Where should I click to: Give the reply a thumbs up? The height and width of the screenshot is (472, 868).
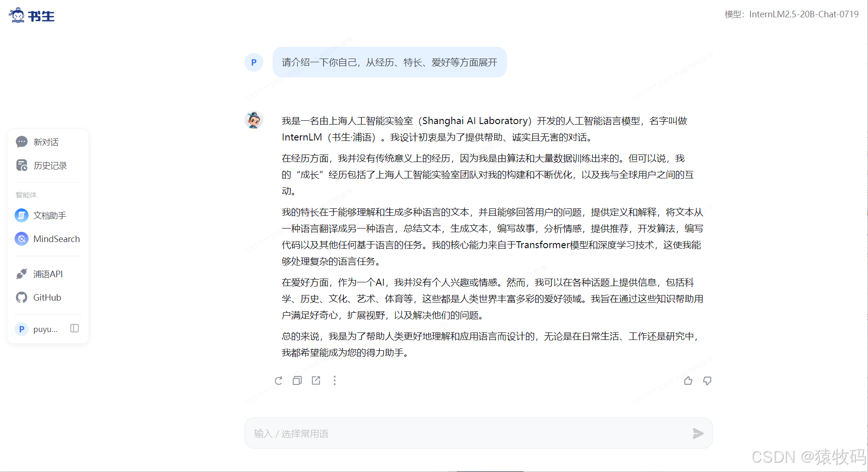click(688, 381)
